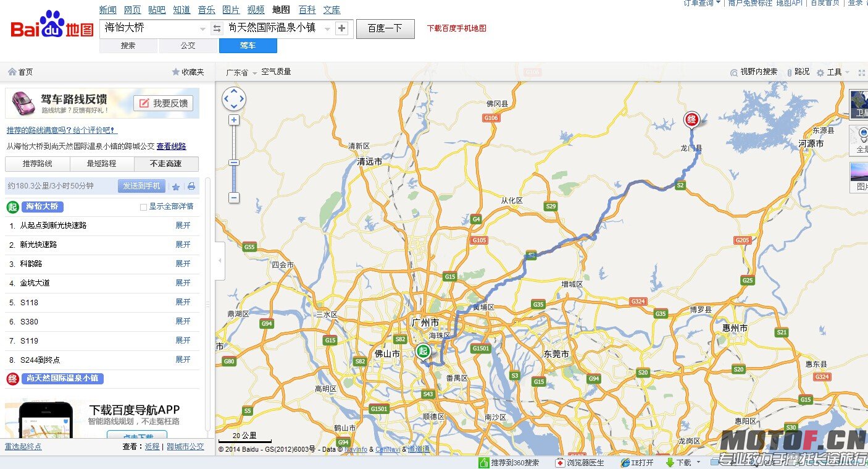The image size is (868, 469).
Task: Expand step 7 S119
Action: (x=183, y=340)
